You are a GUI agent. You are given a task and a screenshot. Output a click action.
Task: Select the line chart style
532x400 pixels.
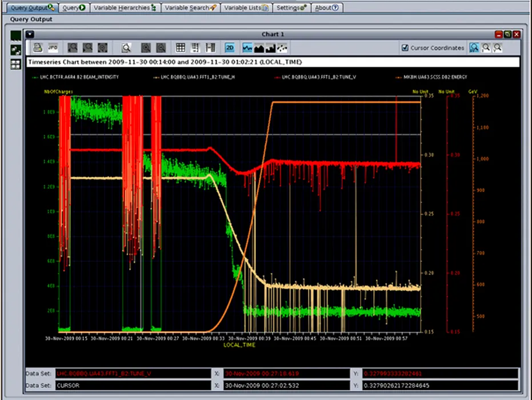(247, 48)
